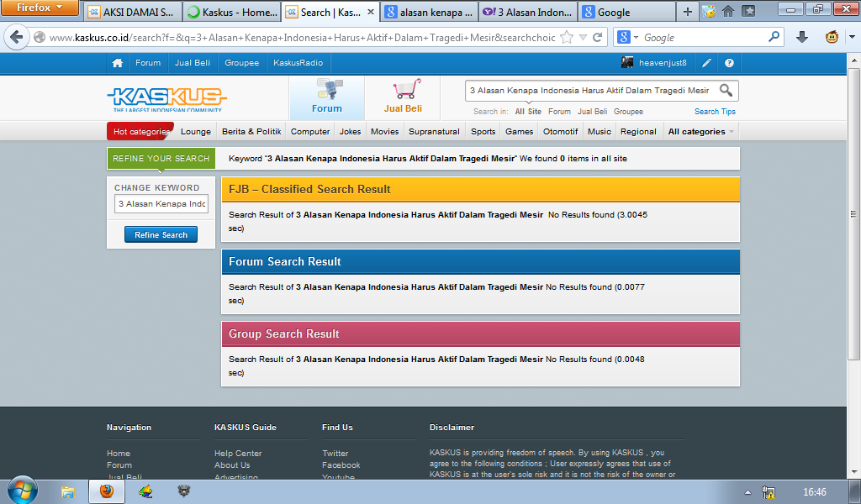Open Groupee in the top blue bar

pos(241,63)
